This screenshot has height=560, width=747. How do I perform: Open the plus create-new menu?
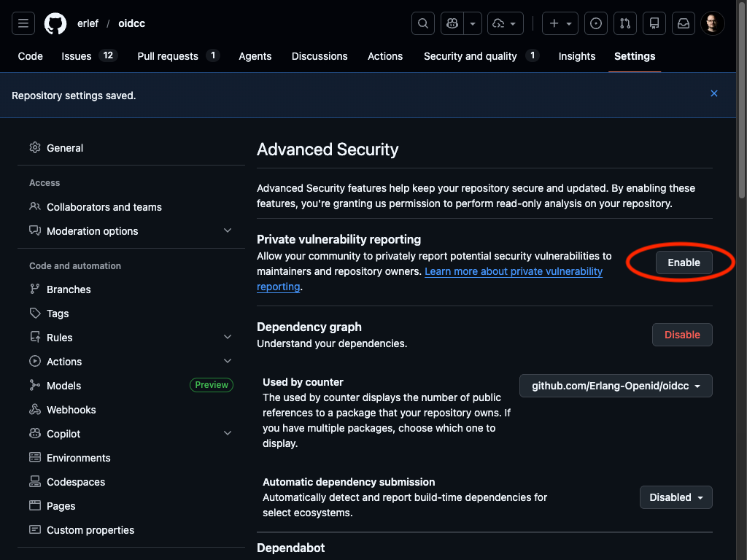(560, 23)
